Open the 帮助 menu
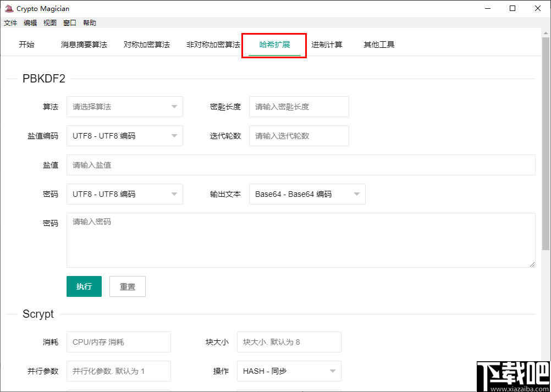 (x=90, y=23)
